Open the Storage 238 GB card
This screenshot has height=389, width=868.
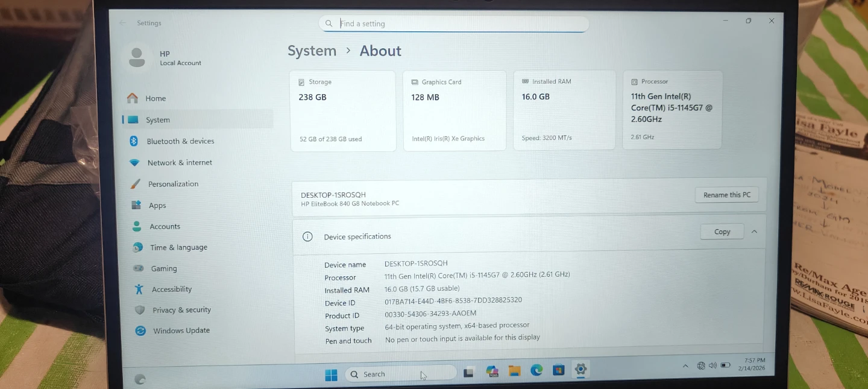click(x=343, y=110)
